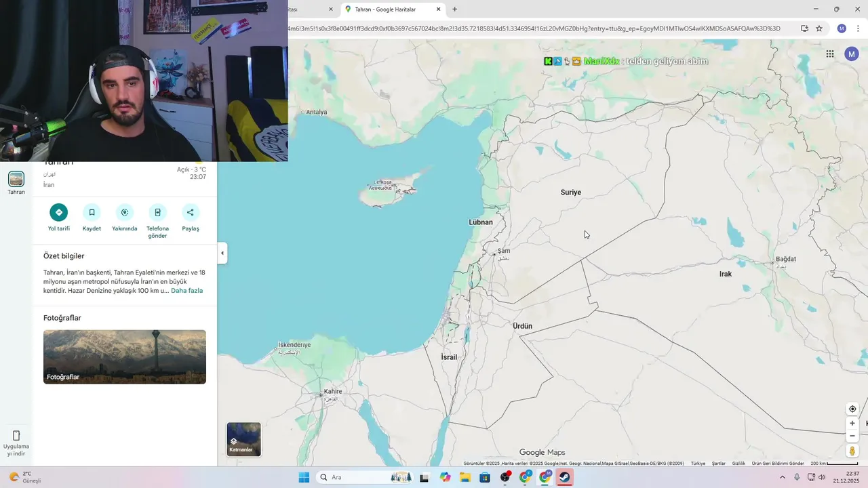
Task: Click the Ürdün country label
Action: 522,326
